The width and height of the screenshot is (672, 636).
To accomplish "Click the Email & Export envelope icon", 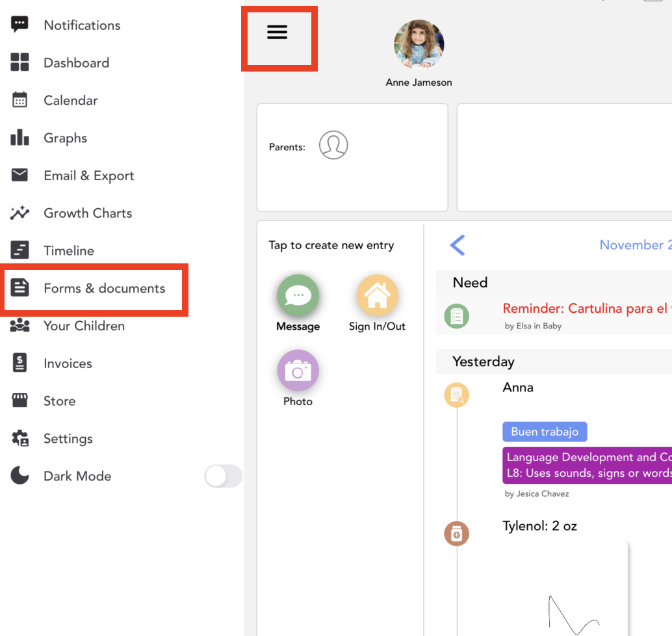I will 19,175.
